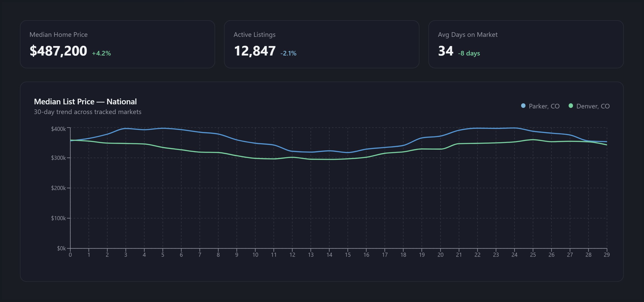644x302 pixels.
Task: Toggle the Denver, CO legend label
Action: 593,106
